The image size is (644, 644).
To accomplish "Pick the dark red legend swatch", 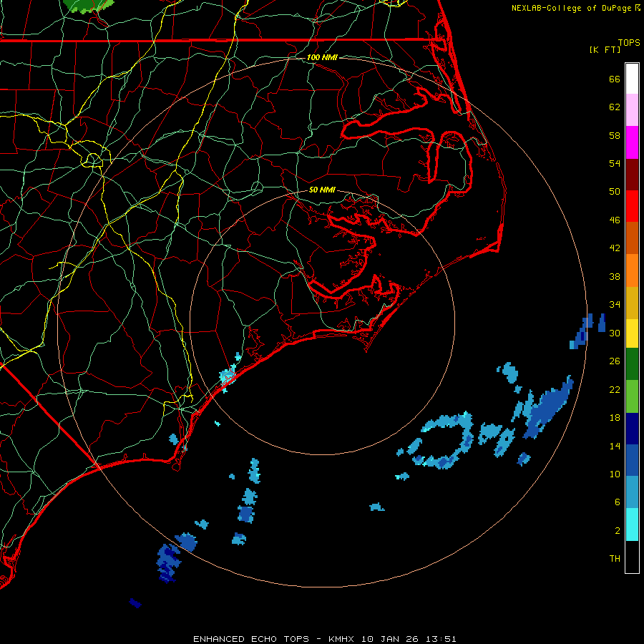I will pos(632,174).
